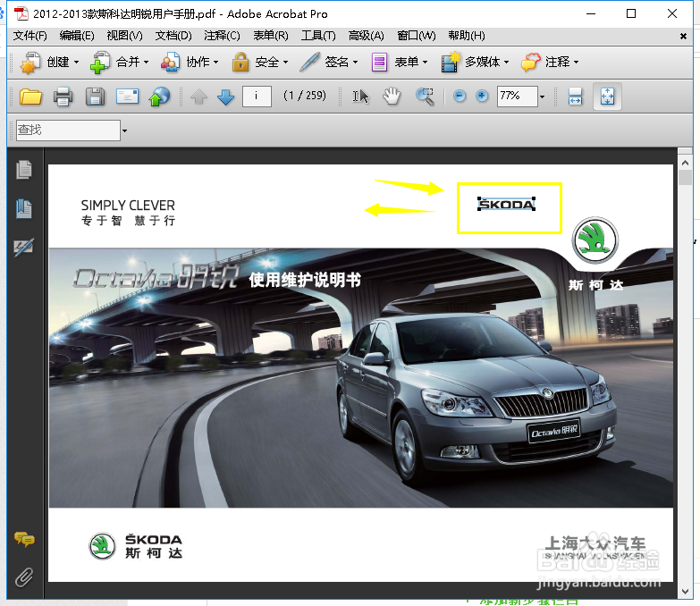Choose the Select text cursor tool
The height and width of the screenshot is (606, 700).
coord(360,97)
